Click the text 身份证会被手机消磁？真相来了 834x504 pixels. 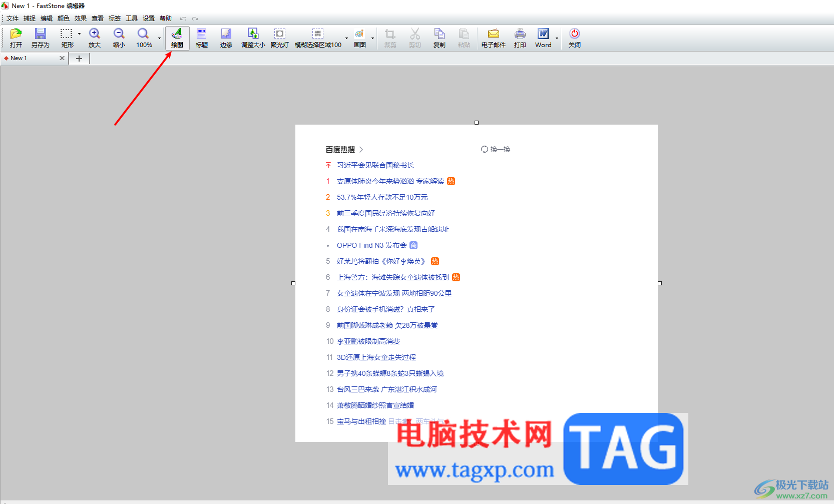pyautogui.click(x=386, y=309)
